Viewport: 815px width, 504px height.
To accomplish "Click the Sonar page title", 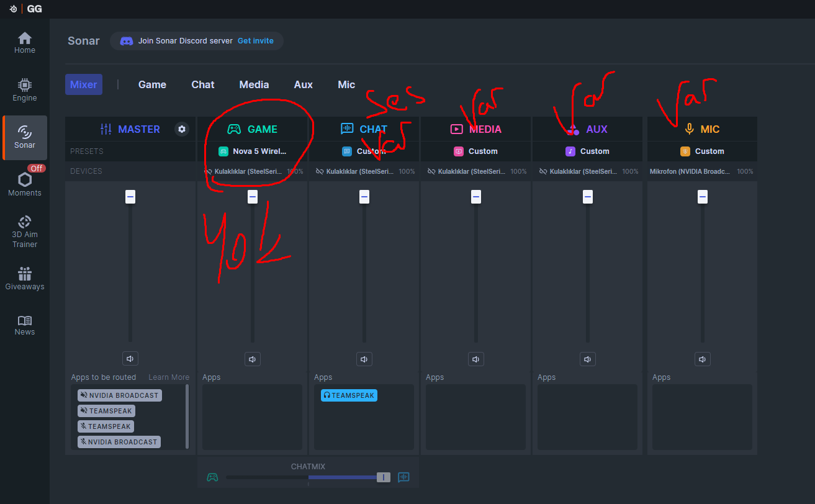I will pos(84,41).
